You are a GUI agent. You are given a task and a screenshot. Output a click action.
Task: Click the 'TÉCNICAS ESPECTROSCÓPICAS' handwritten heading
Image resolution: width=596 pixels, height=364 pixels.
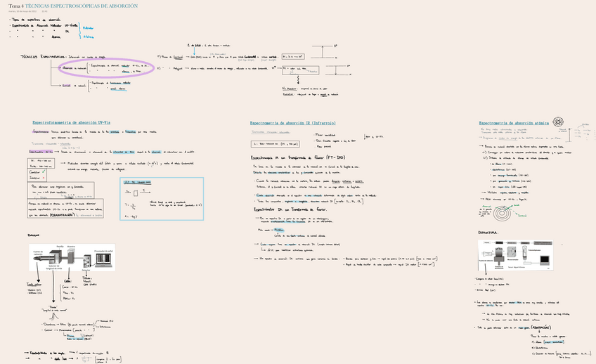(x=44, y=57)
